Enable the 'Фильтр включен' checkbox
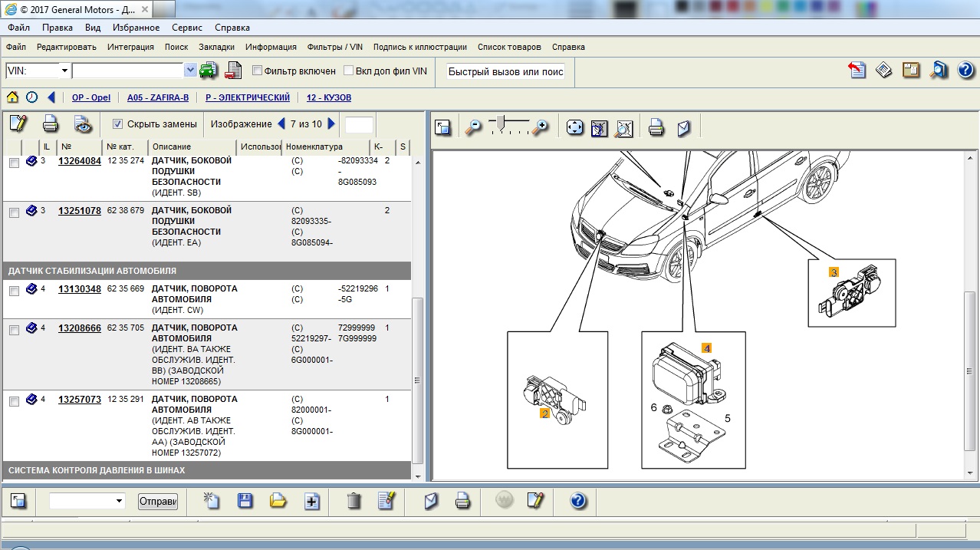The image size is (980, 550). pos(258,71)
